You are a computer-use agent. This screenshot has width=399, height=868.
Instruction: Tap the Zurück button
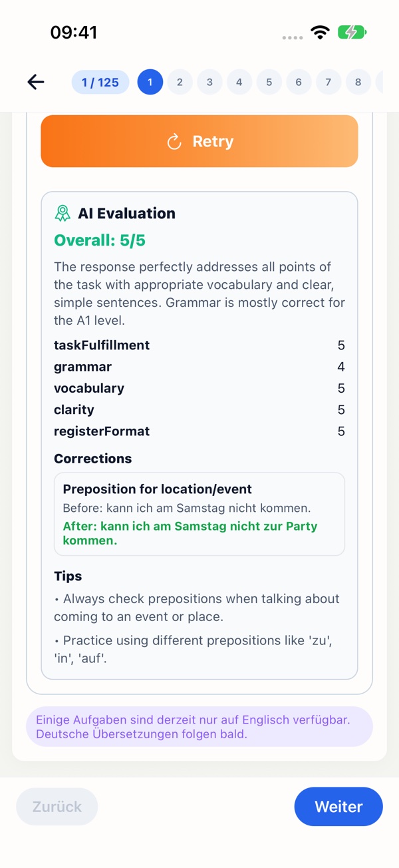coord(57,807)
